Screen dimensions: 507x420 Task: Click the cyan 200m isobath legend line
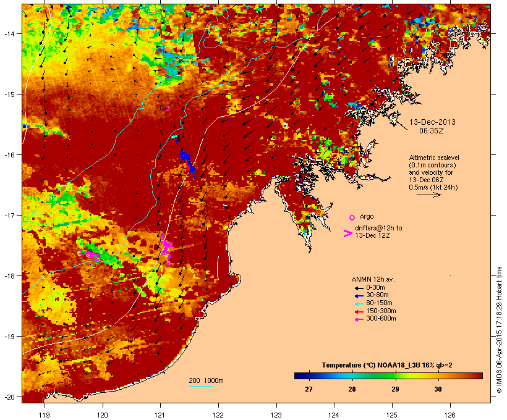coord(200,387)
